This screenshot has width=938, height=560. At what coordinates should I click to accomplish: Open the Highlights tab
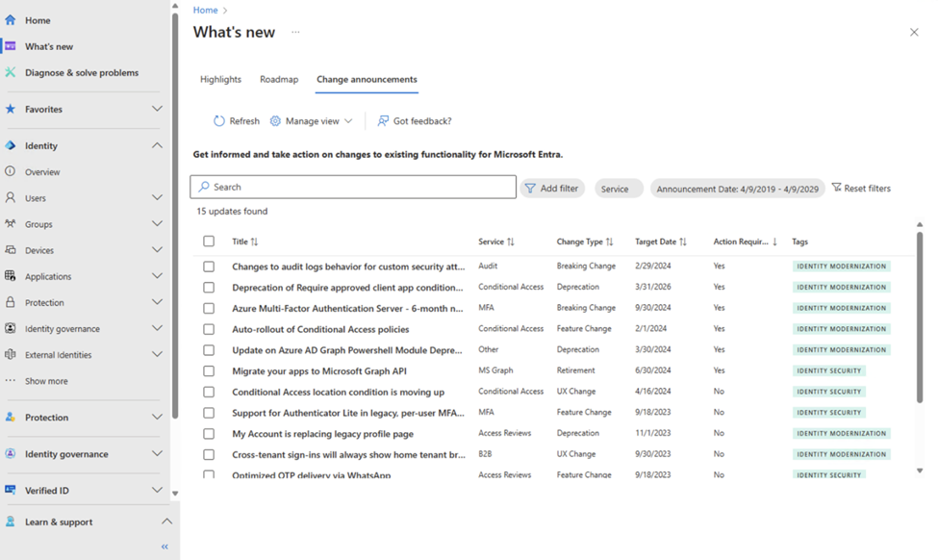tap(220, 80)
